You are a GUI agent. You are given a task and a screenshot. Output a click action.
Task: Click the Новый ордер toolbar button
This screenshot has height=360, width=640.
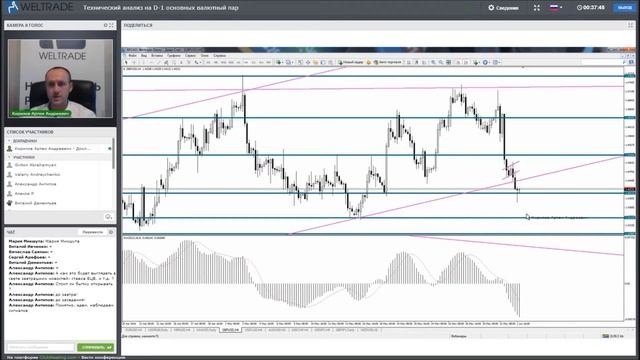351,62
